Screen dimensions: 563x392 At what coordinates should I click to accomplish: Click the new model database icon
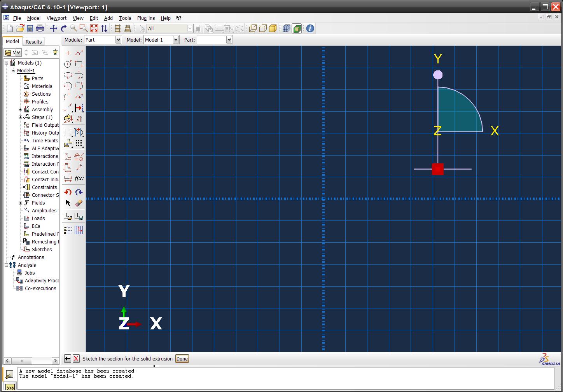point(10,28)
